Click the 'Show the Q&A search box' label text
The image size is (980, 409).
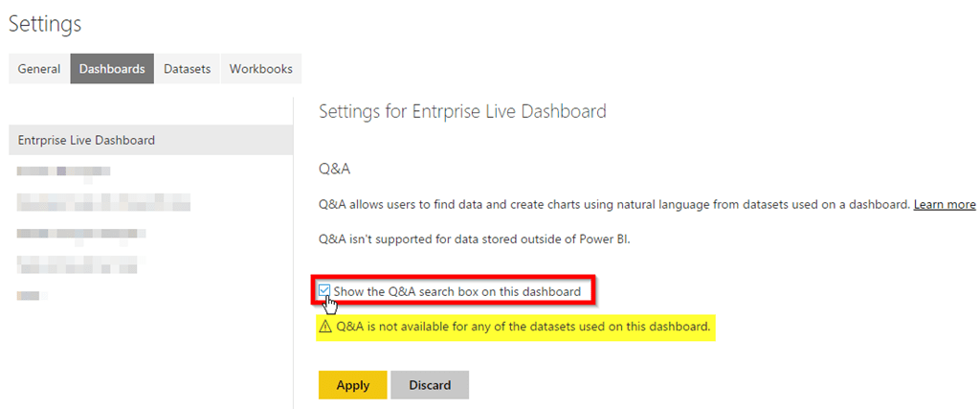[457, 290]
